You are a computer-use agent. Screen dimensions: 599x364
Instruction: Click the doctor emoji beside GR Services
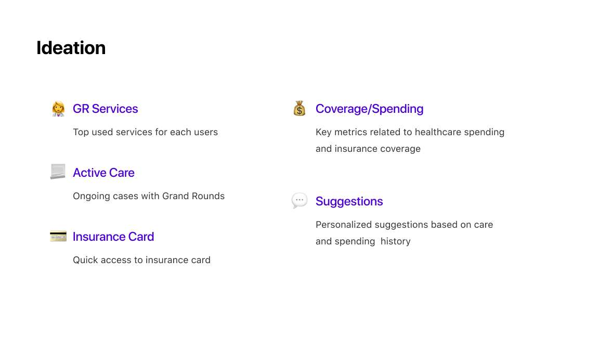(x=58, y=109)
